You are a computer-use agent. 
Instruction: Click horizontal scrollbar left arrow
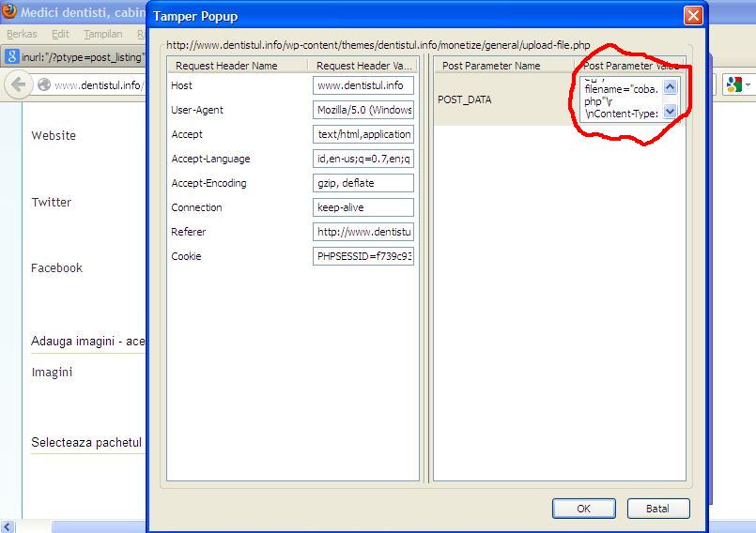[8, 526]
